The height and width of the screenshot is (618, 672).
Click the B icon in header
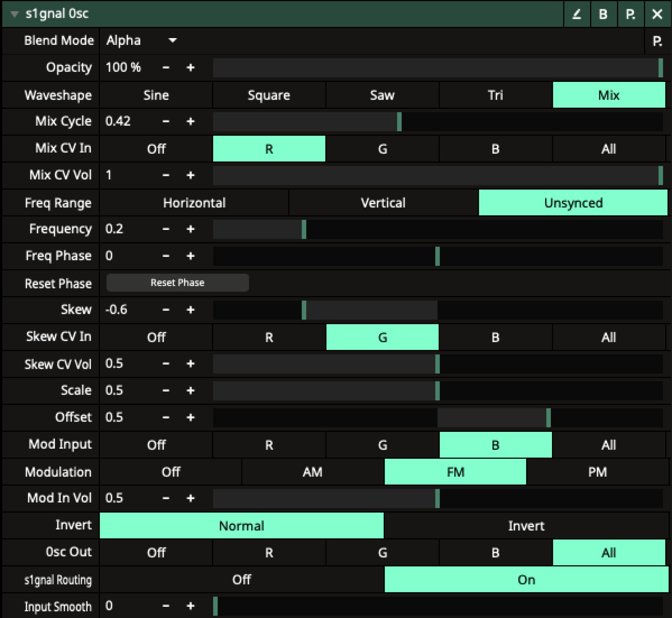coord(603,14)
